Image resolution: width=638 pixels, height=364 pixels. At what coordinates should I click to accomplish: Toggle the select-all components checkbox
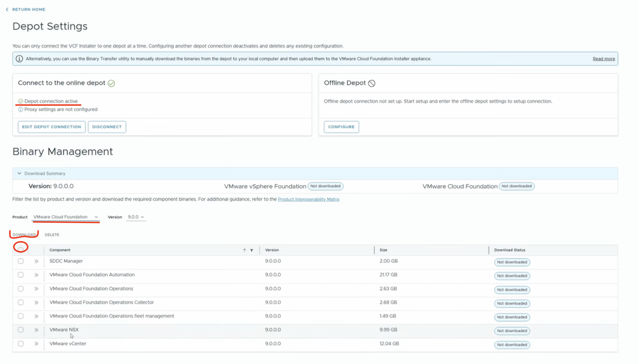pyautogui.click(x=21, y=250)
